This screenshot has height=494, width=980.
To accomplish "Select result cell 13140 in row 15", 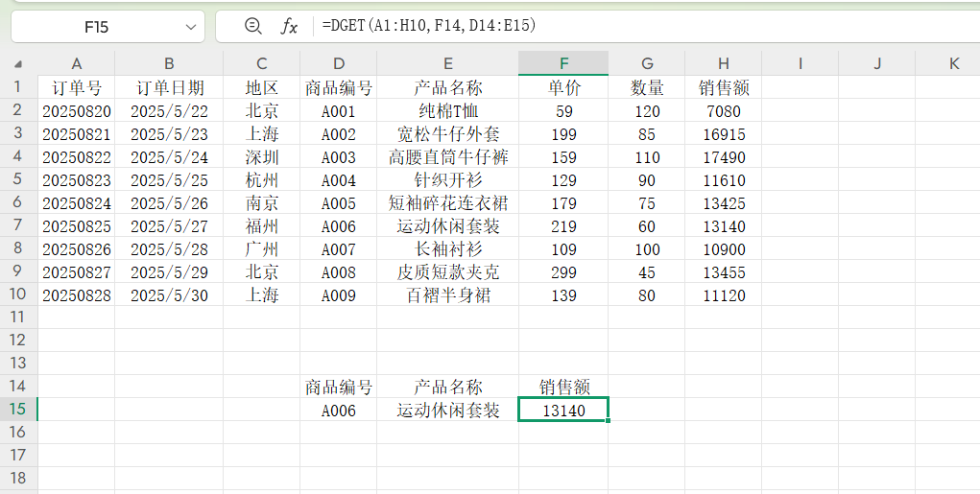I will 563,411.
